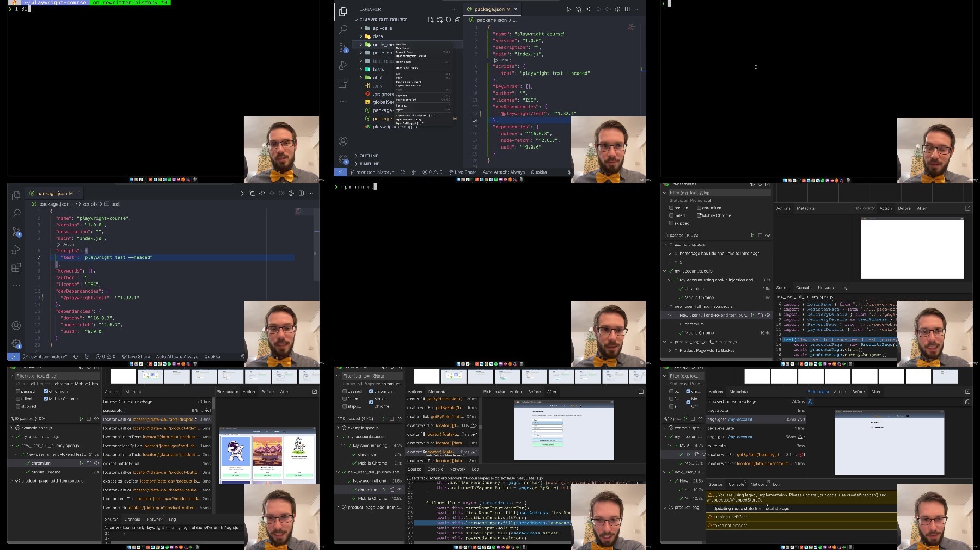Collapse example.spec.js in the 1/1 passed Playwright frame

tap(665, 244)
